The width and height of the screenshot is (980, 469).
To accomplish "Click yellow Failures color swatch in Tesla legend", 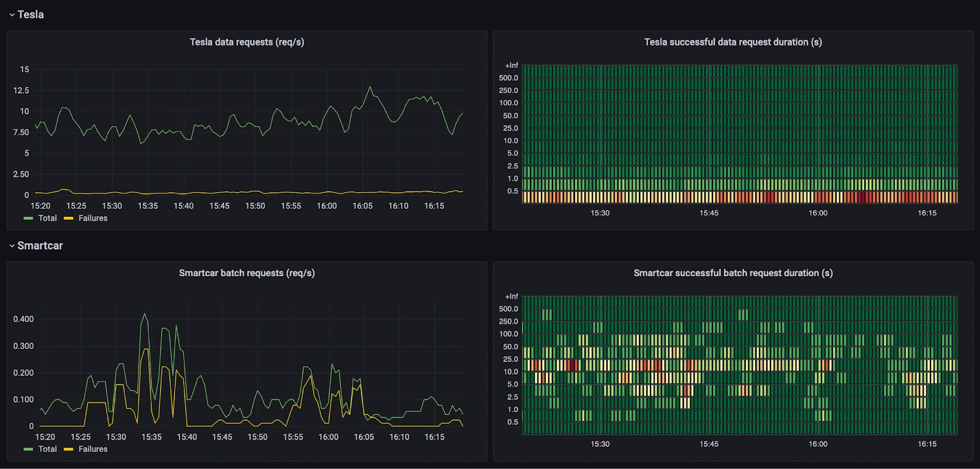I will pos(69,219).
